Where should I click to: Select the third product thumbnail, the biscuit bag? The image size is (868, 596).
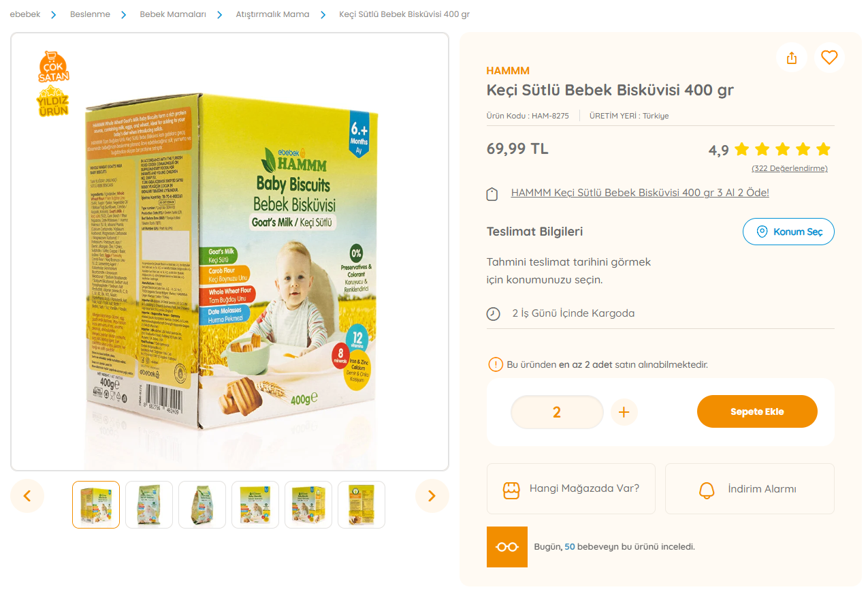[x=202, y=505]
